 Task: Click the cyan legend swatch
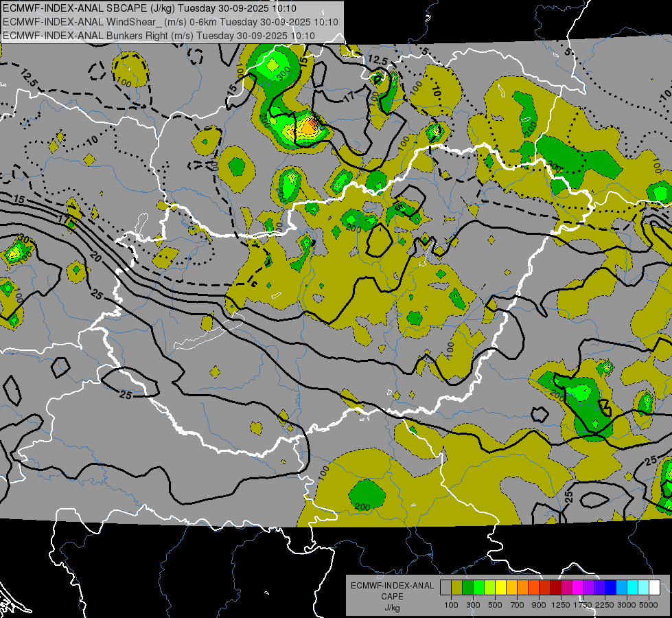[633, 588]
